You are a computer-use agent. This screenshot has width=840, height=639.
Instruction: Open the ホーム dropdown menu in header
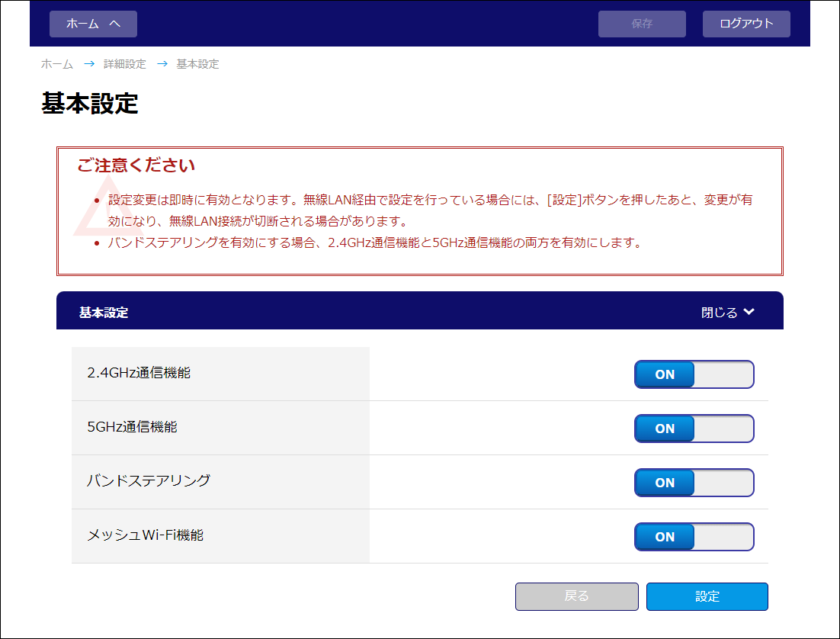point(92,24)
